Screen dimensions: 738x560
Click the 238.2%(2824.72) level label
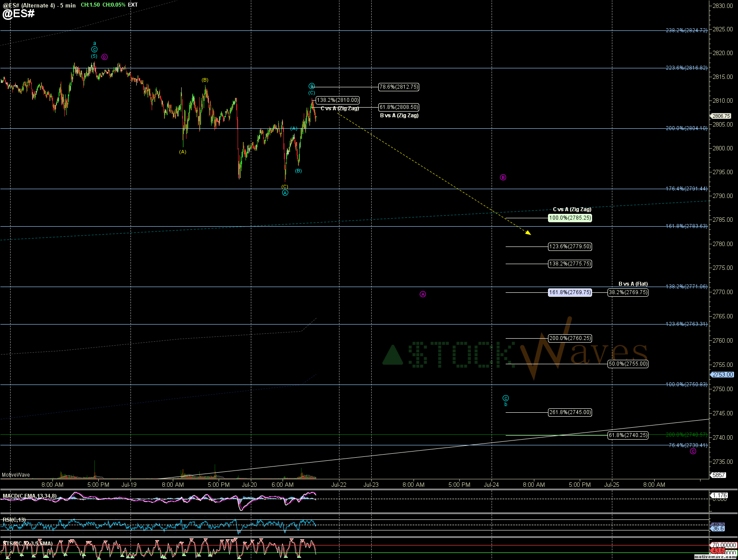click(686, 30)
